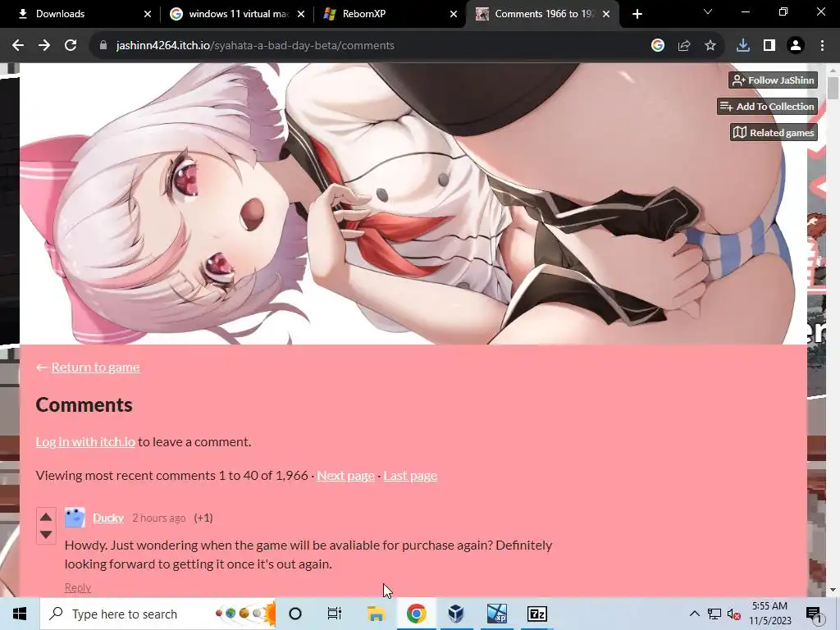Switch to windows 11 virtual machine tab
840x630 pixels.
[x=237, y=14]
